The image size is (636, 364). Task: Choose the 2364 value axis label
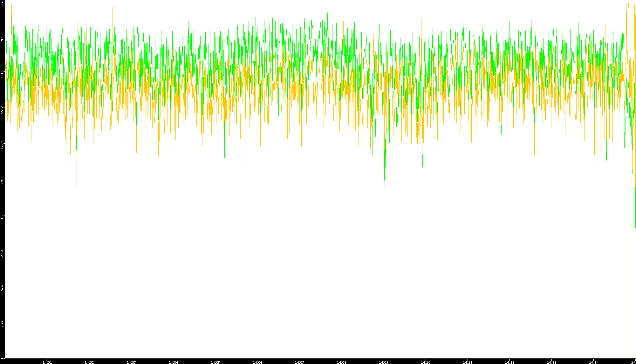(x=2, y=253)
